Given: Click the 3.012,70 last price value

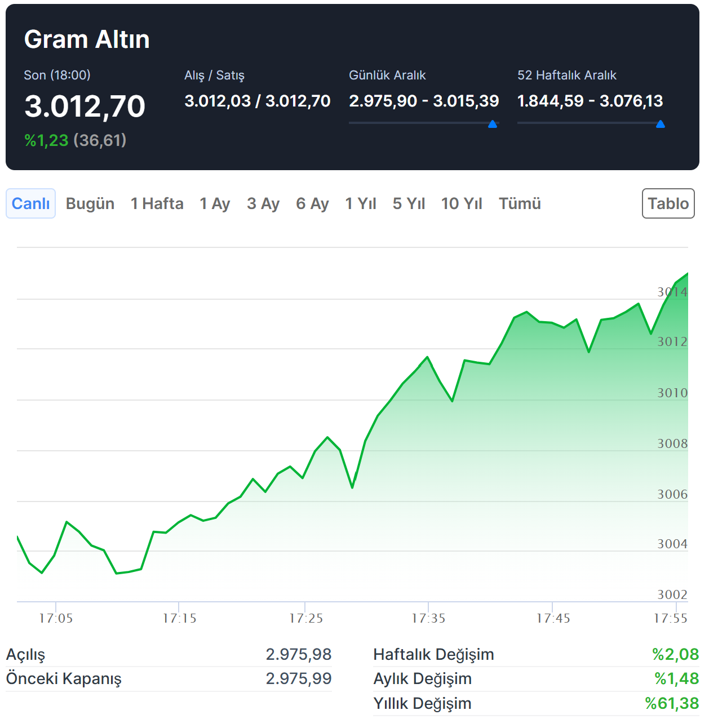Looking at the screenshot, I should pyautogui.click(x=85, y=106).
